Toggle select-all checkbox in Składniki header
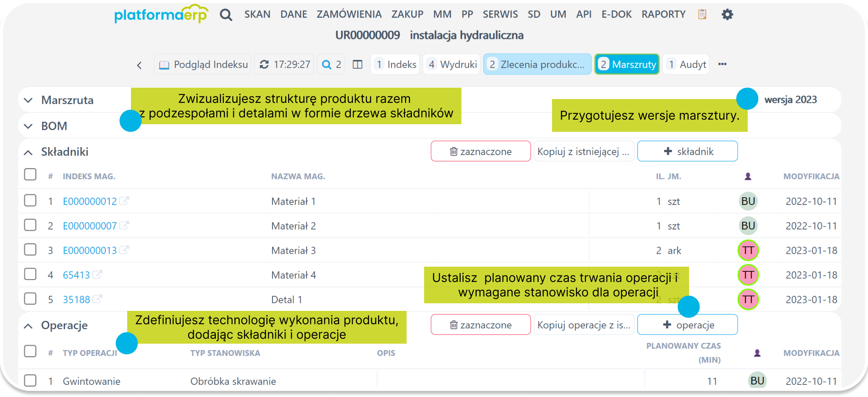Viewport: 868px width, 397px height. pyautogui.click(x=30, y=175)
